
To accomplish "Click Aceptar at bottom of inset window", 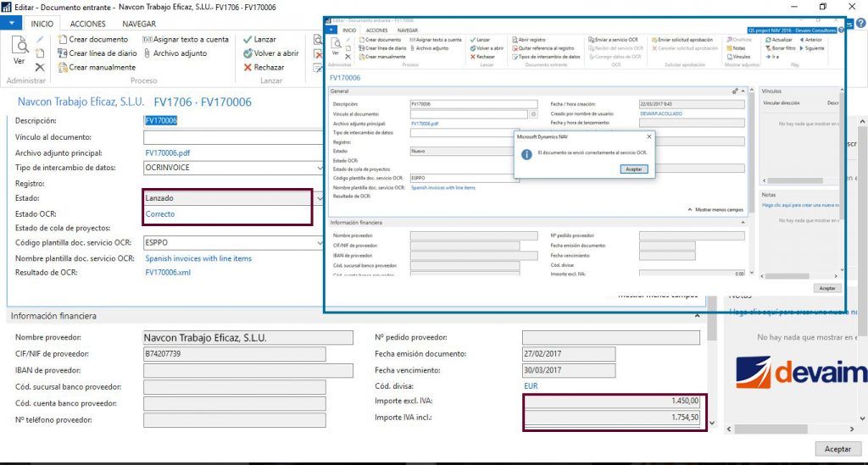I will (827, 288).
